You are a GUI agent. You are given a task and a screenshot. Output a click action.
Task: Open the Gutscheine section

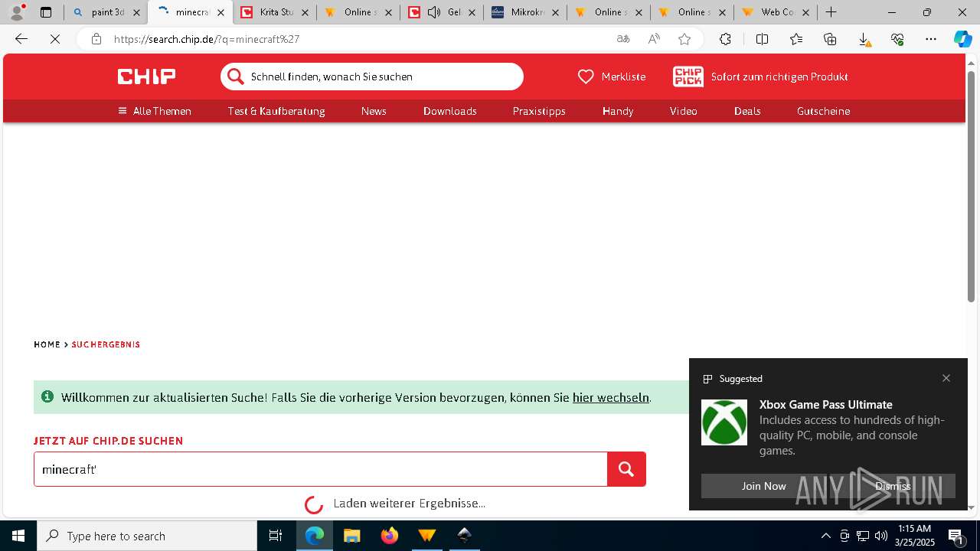823,111
